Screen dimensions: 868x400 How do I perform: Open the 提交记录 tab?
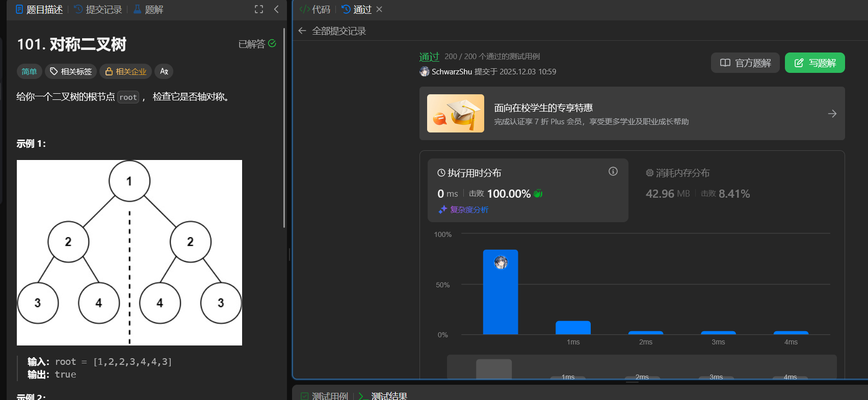tap(98, 10)
